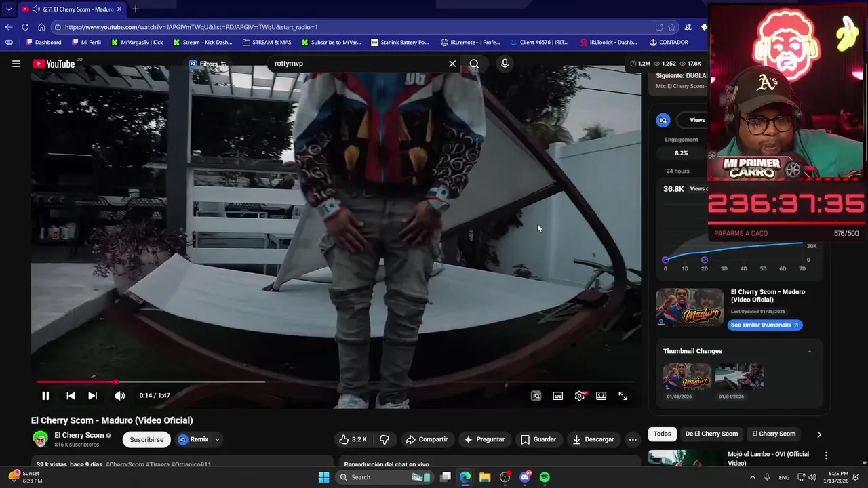
Task: Clear the search query with X
Action: click(x=452, y=64)
